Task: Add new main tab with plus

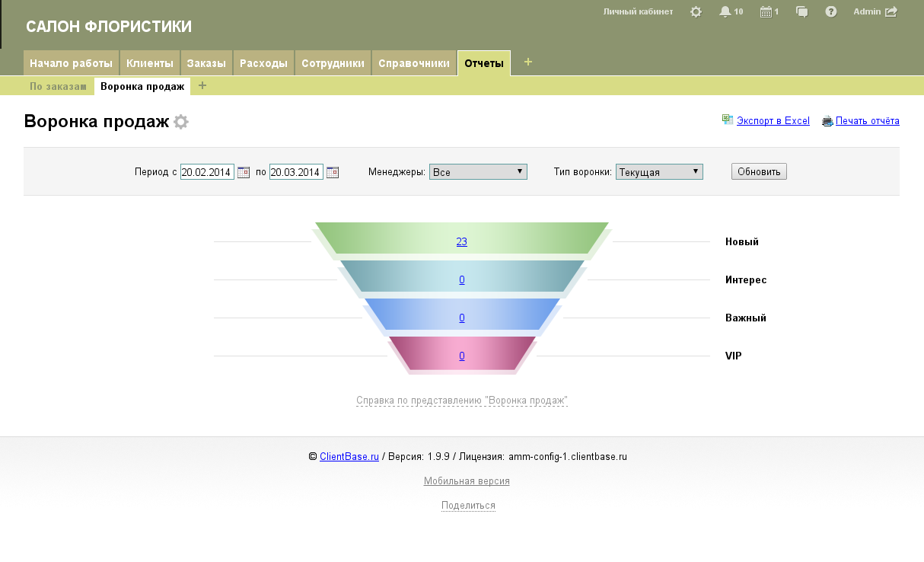Action: click(x=528, y=62)
